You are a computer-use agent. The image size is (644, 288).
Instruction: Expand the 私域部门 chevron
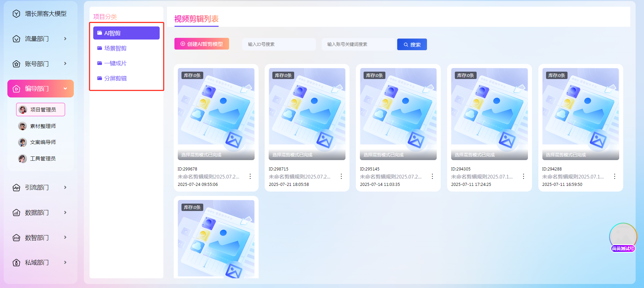click(x=65, y=263)
